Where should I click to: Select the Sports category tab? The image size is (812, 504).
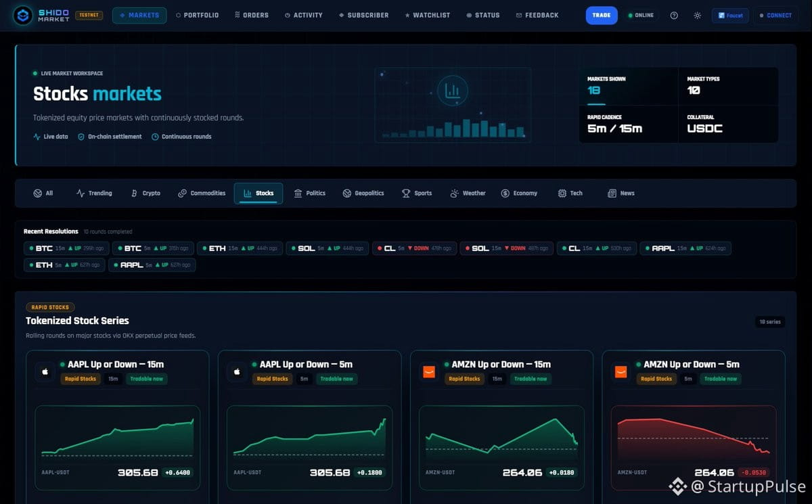(x=417, y=193)
